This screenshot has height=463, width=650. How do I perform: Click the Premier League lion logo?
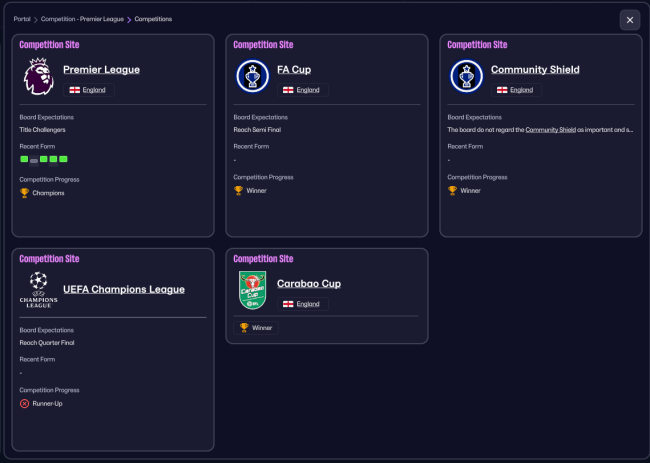(x=37, y=77)
